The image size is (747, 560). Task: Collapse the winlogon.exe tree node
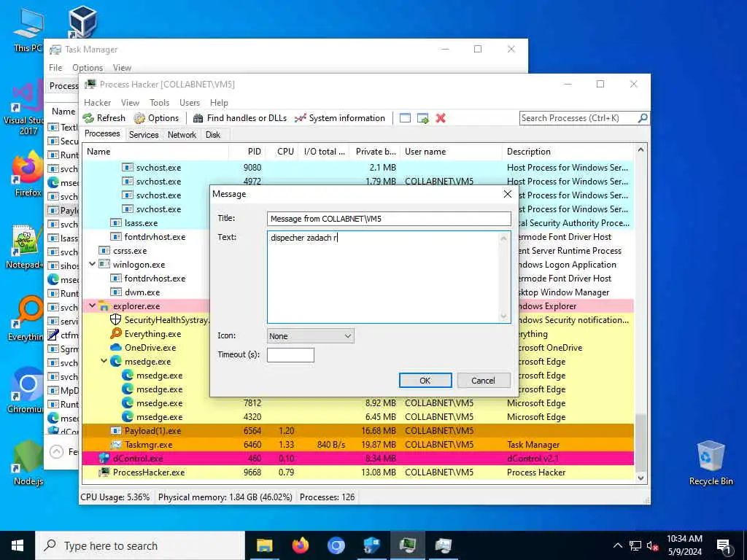point(93,264)
